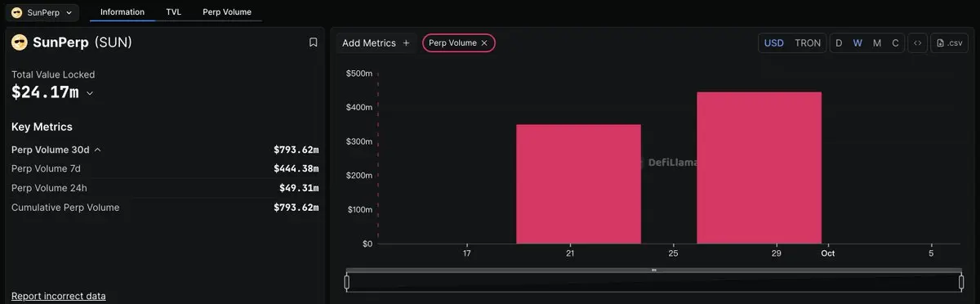
Task: Click the week of 29 volume bar
Action: pyautogui.click(x=759, y=168)
